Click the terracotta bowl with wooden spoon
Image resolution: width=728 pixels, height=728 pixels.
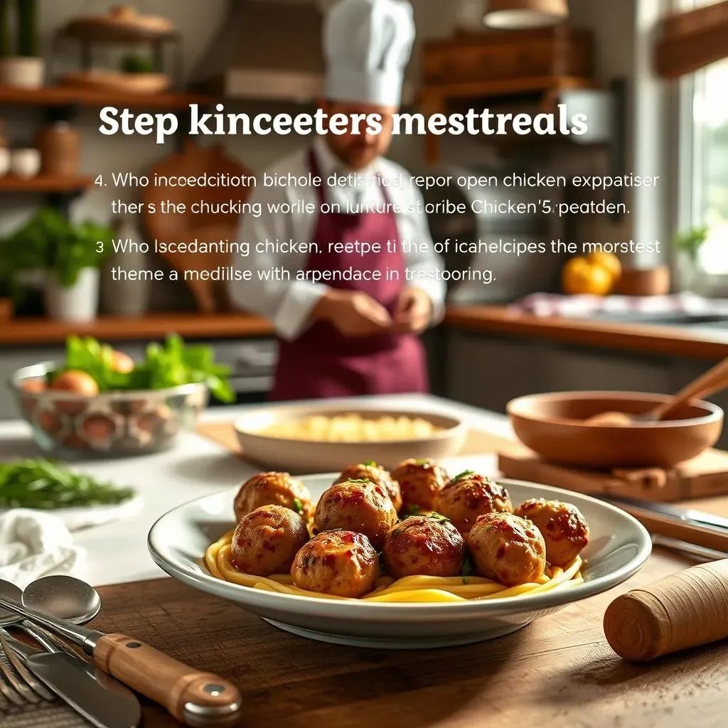(614, 428)
